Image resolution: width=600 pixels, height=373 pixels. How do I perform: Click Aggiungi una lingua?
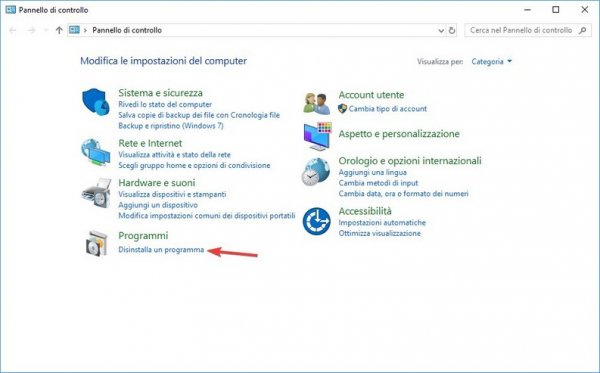[x=372, y=173]
